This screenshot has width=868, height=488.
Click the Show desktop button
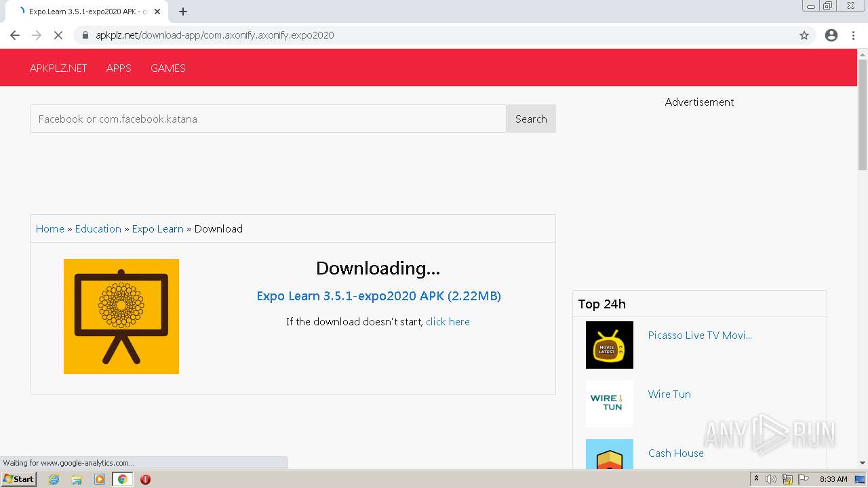[861, 479]
